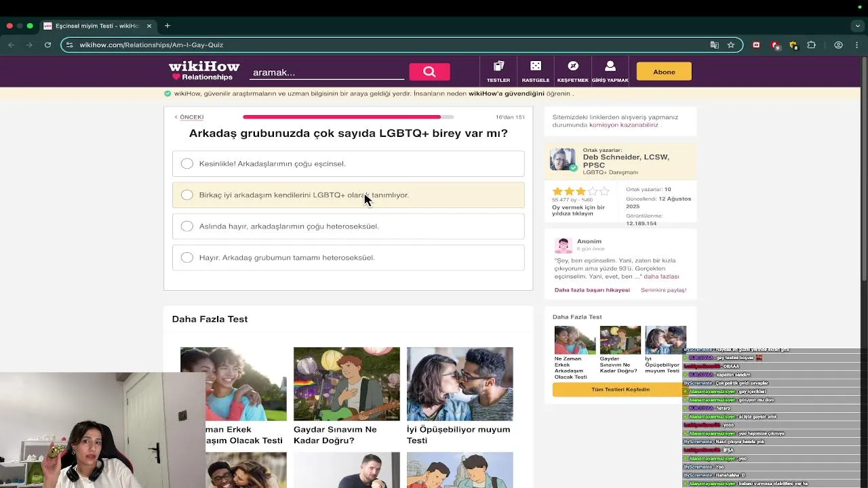Click 'Seninkini paylaş!' link
This screenshot has width=868, height=488.
pyautogui.click(x=663, y=290)
